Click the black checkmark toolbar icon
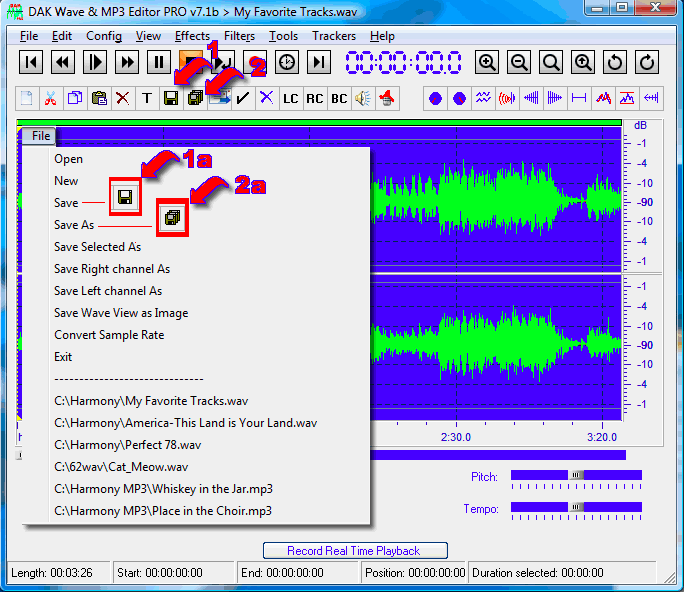684x592 pixels. (243, 98)
